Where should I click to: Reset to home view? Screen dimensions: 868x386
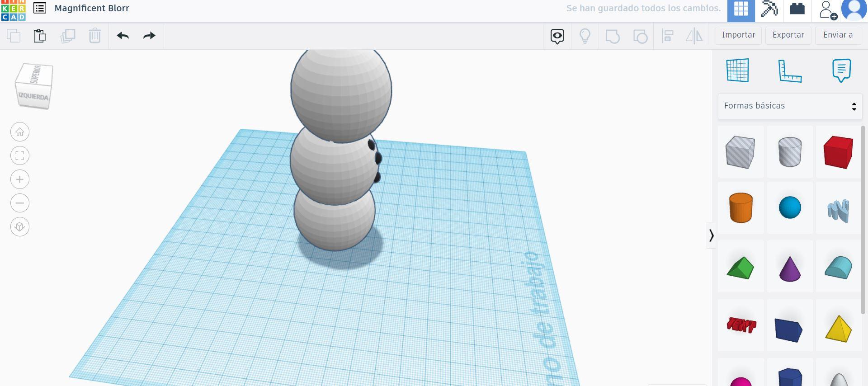[20, 132]
